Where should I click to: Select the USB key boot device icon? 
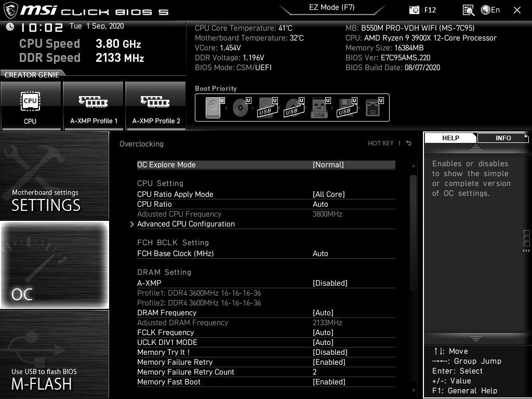tap(320, 108)
